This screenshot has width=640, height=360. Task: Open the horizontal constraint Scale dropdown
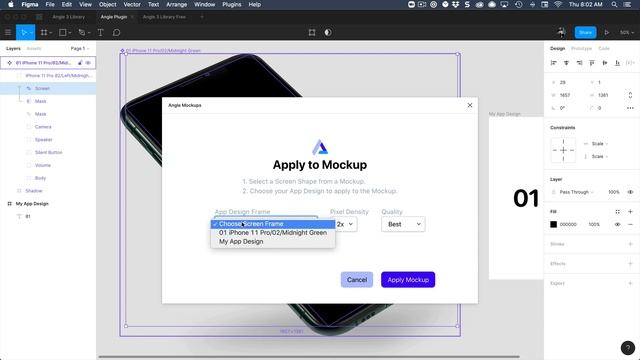(600, 144)
